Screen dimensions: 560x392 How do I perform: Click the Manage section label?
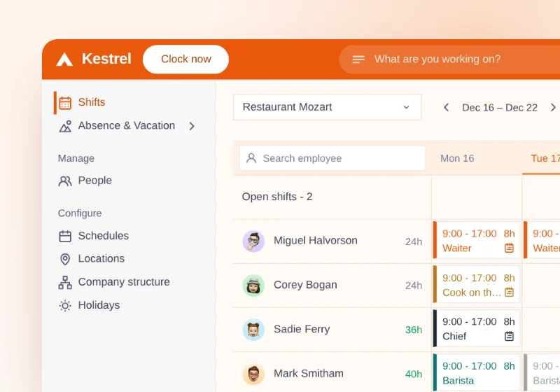76,158
